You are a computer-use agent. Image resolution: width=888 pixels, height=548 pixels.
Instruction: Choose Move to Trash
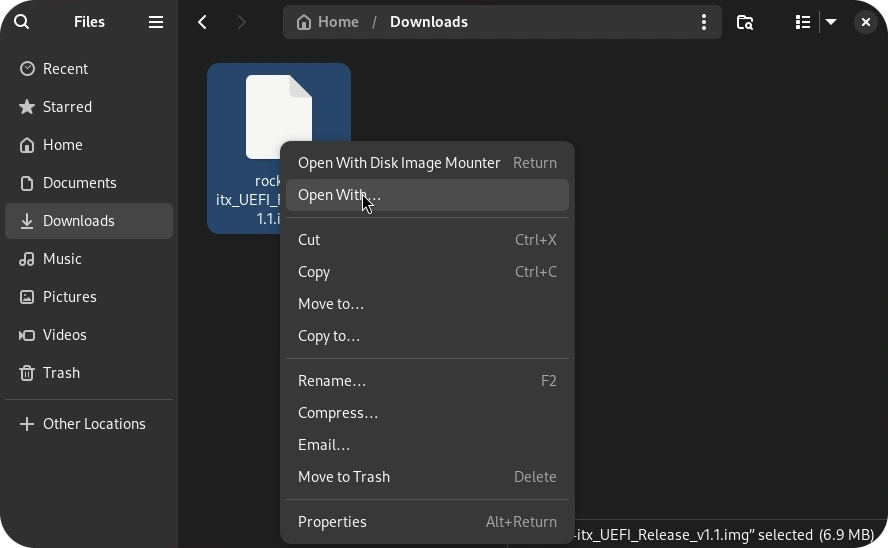coord(427,477)
